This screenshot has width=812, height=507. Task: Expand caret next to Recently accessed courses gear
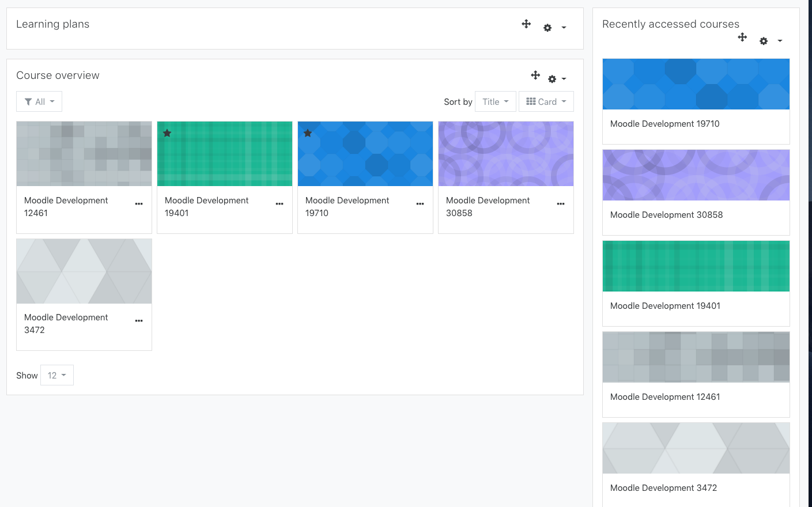click(780, 41)
